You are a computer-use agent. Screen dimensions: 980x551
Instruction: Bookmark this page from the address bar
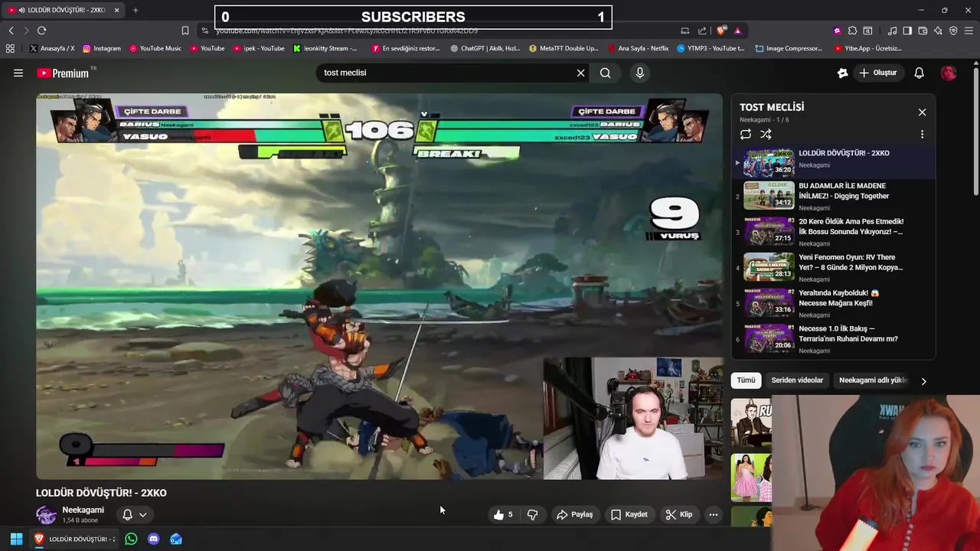[185, 31]
